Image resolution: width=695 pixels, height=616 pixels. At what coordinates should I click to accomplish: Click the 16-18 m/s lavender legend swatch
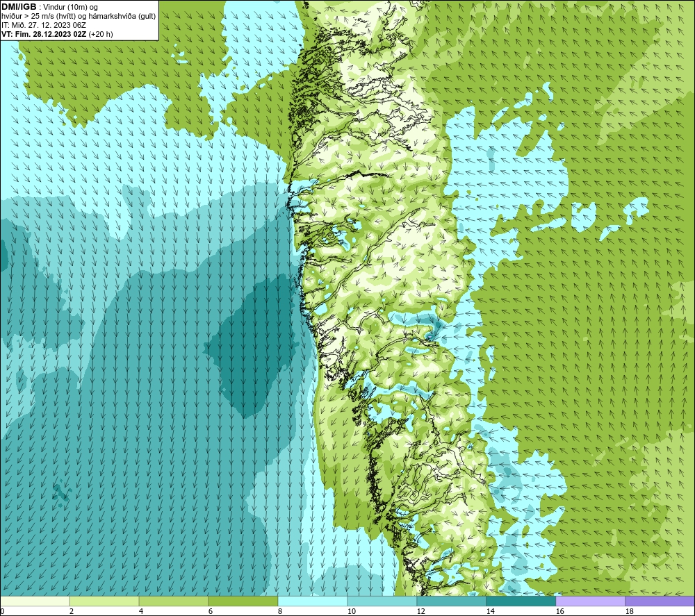tap(590, 601)
